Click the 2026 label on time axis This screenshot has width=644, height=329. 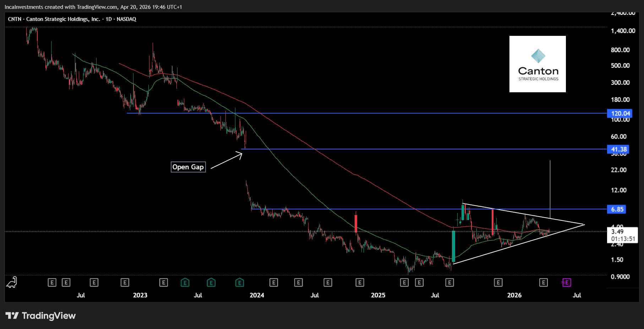click(514, 295)
